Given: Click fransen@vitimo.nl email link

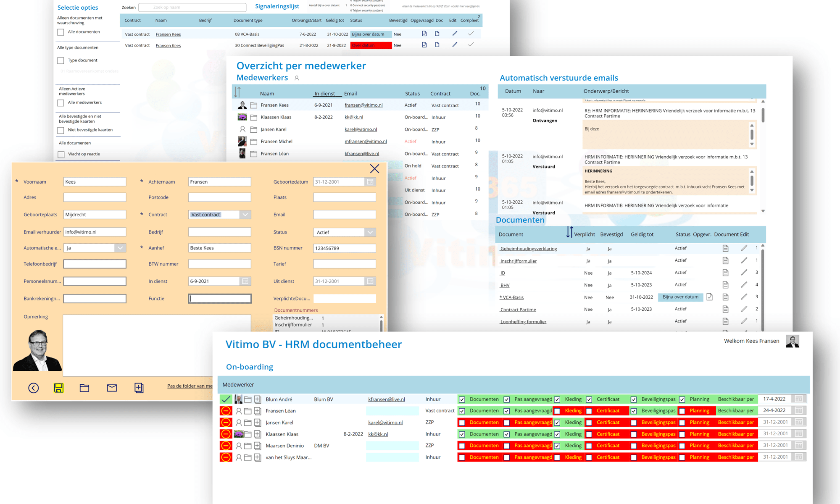Looking at the screenshot, I should tap(363, 105).
